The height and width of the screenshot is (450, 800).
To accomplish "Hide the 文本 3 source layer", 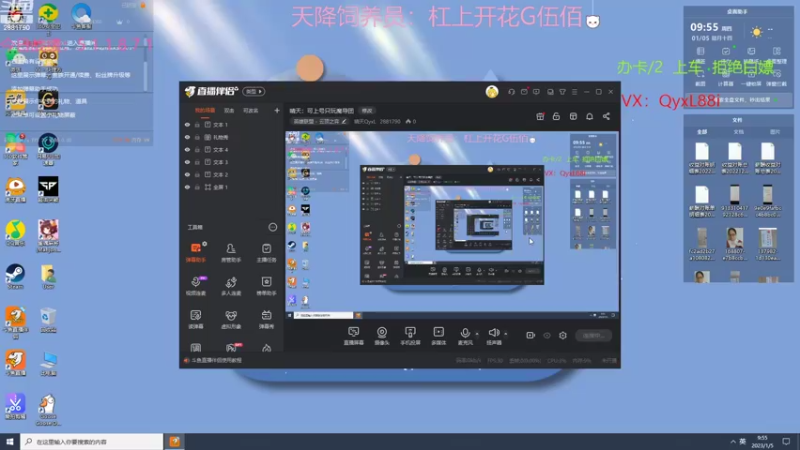I will point(187,162).
